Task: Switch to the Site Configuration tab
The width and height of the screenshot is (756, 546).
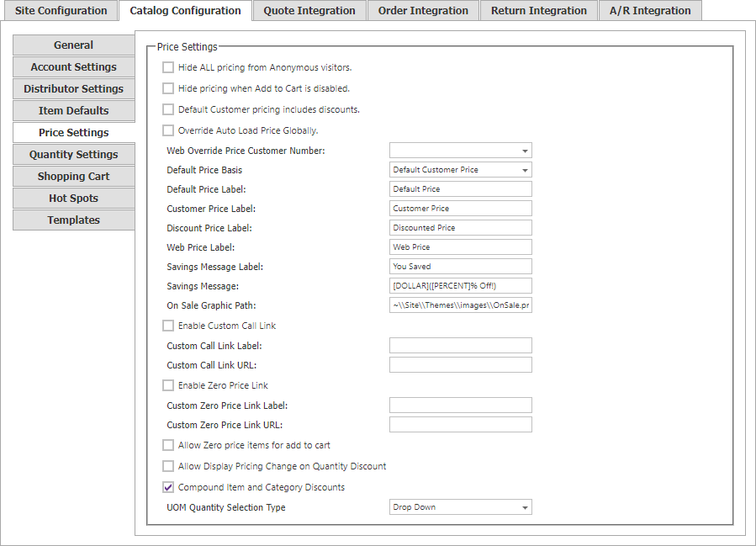Action: point(61,11)
